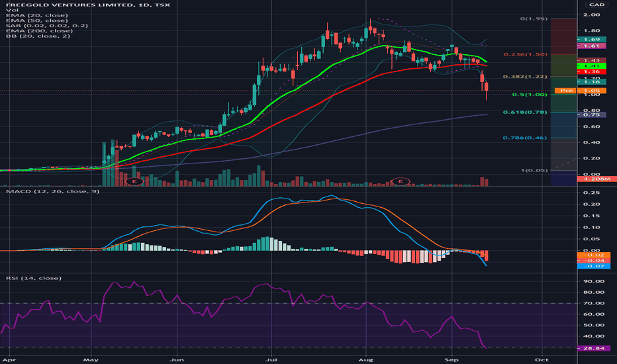Click the magenta 1.61 SAR price label
The image size is (617, 364).
point(591,46)
